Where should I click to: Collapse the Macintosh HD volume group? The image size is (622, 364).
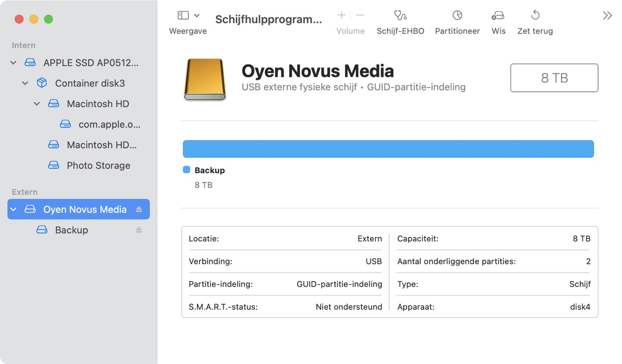[37, 104]
